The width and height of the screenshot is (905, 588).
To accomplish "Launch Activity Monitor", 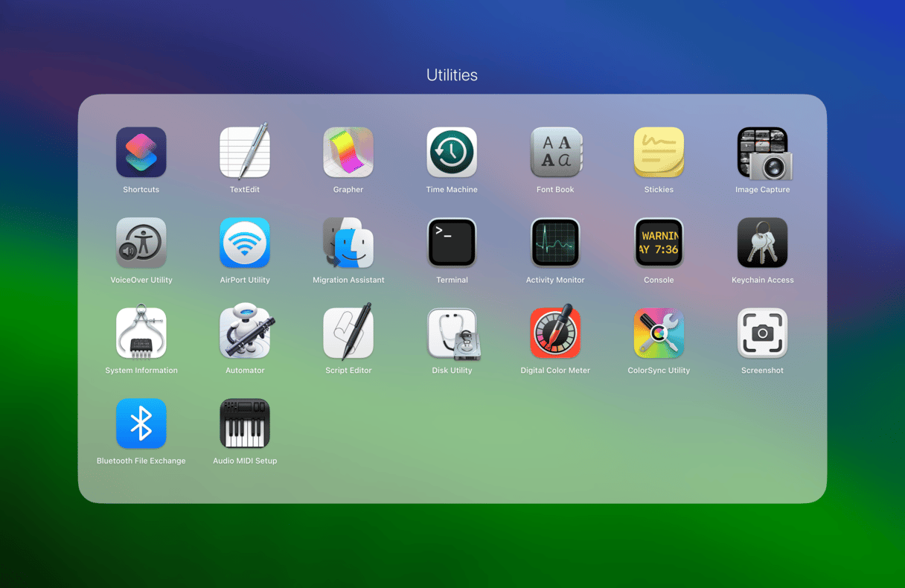I will pyautogui.click(x=555, y=243).
